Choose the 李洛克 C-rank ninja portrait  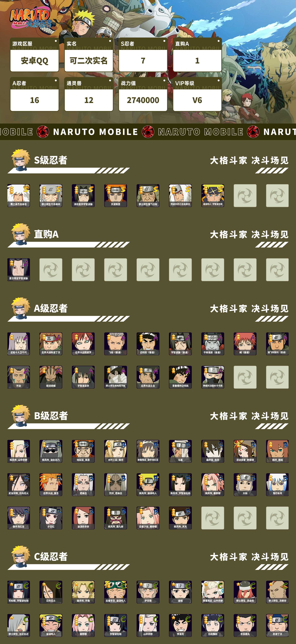(180, 625)
